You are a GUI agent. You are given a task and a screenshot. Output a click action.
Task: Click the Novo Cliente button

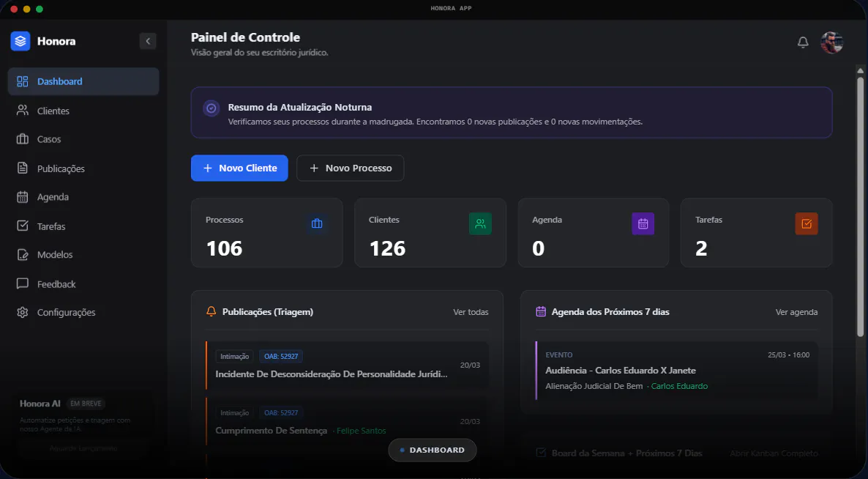click(239, 168)
